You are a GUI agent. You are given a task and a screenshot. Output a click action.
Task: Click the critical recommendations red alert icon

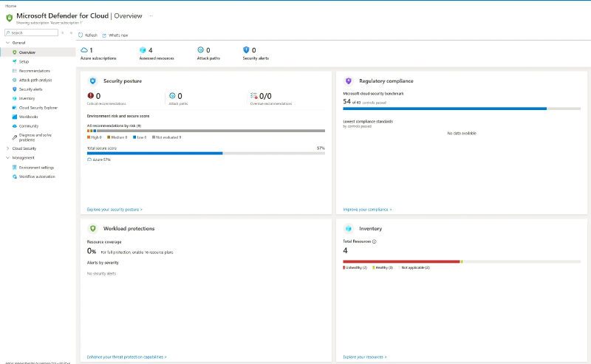pyautogui.click(x=90, y=96)
